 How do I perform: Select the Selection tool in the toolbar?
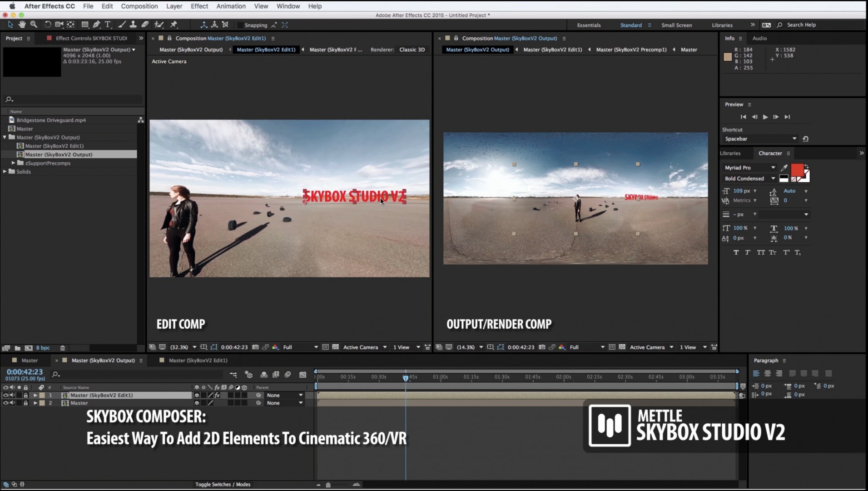[x=10, y=25]
